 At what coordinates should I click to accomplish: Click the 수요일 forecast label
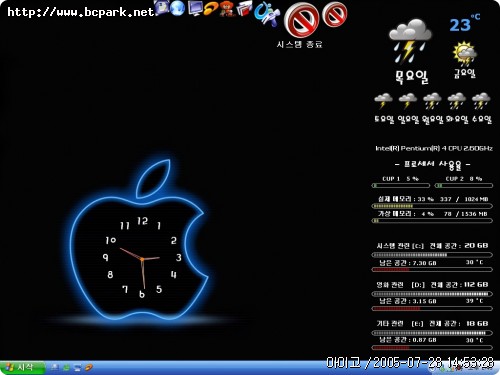coord(482,119)
